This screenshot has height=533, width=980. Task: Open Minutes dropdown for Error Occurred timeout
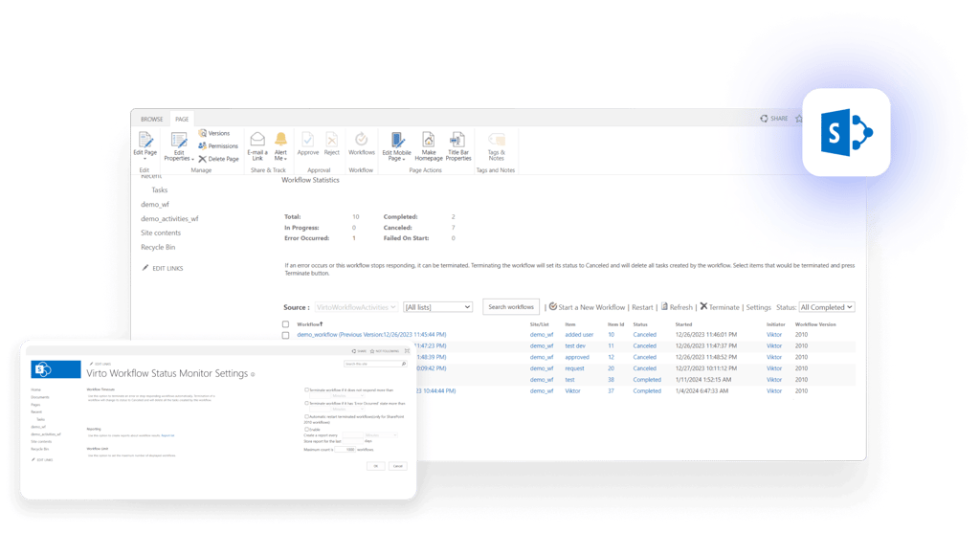pyautogui.click(x=348, y=410)
